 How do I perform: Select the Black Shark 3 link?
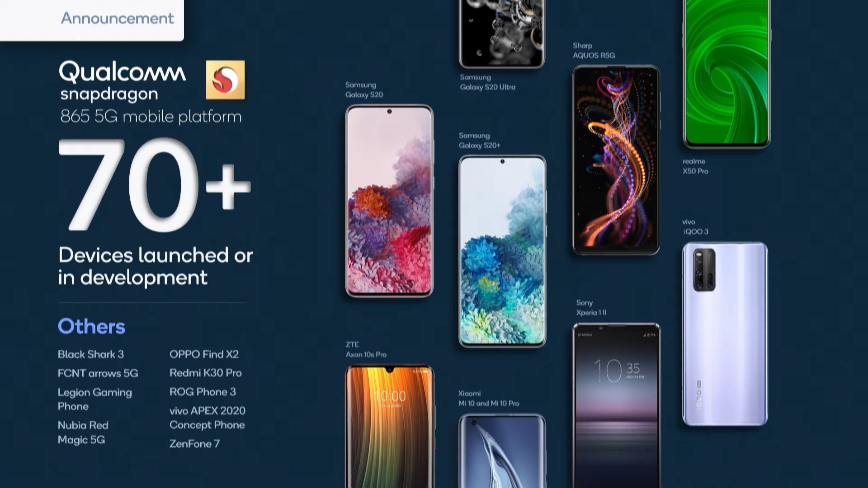90,354
